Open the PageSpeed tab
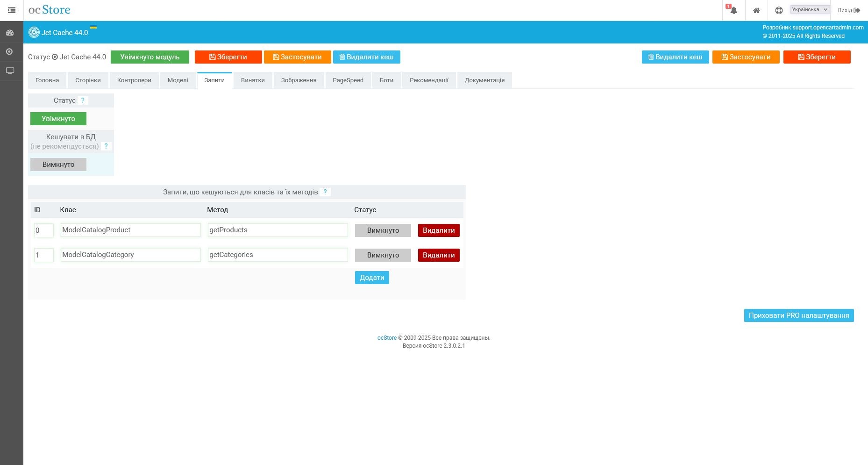Viewport: 868px width, 465px height. [348, 80]
